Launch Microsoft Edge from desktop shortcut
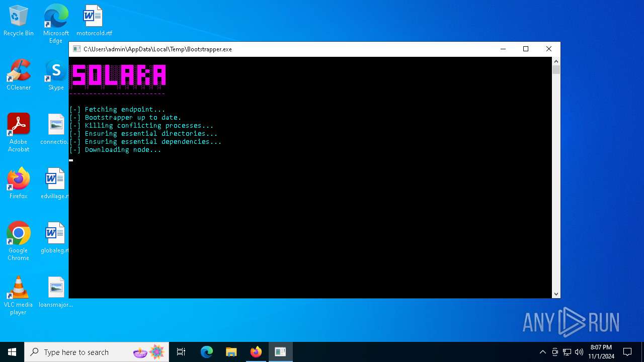The width and height of the screenshot is (644, 362). (x=56, y=24)
